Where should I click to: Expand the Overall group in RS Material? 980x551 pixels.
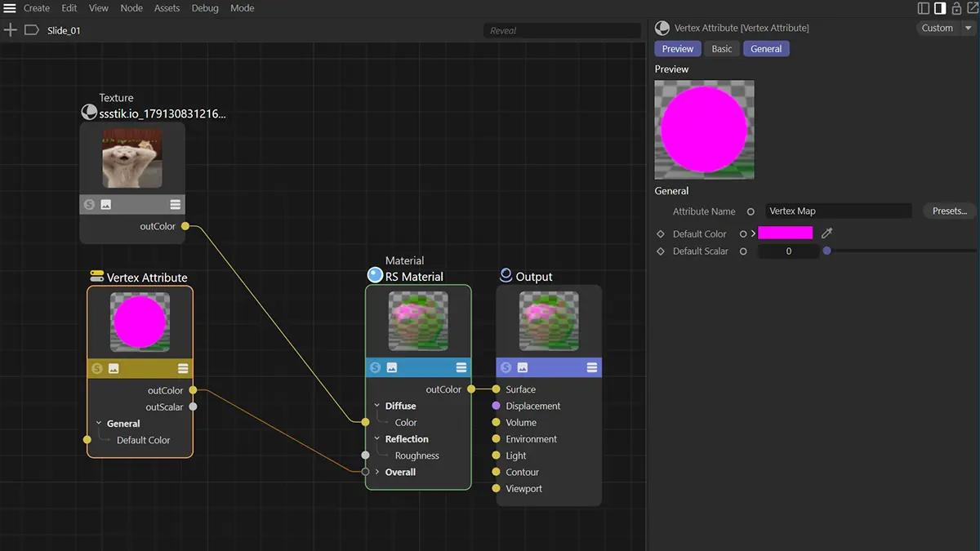pos(377,472)
